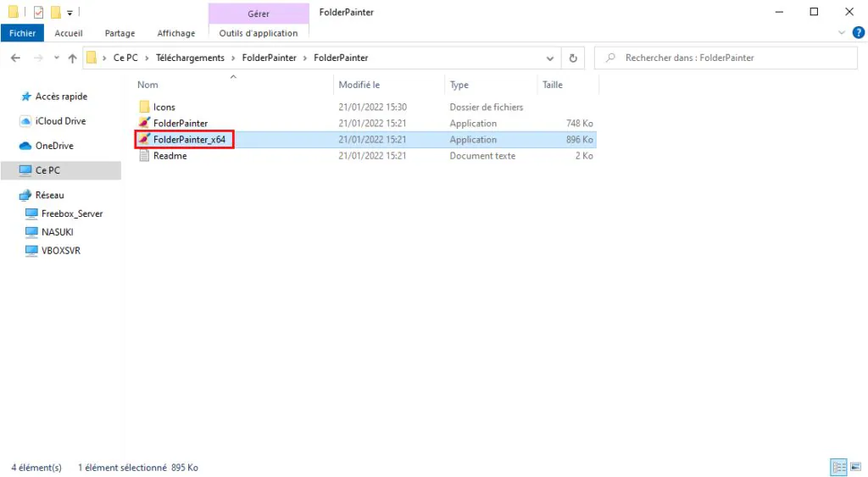Click the Freebox_Server computer icon

31,213
